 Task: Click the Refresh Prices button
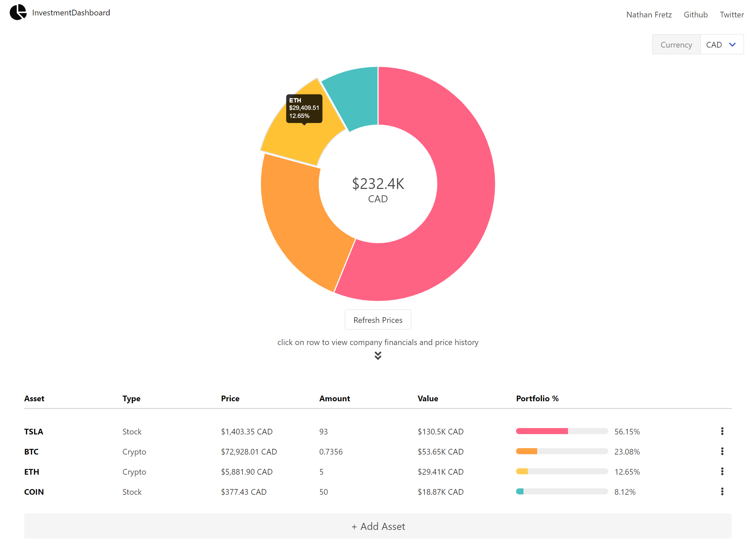[378, 320]
